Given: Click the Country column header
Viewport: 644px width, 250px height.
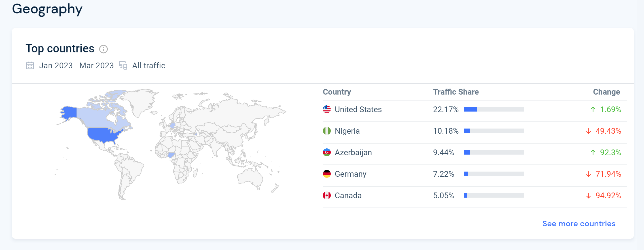Looking at the screenshot, I should 337,92.
